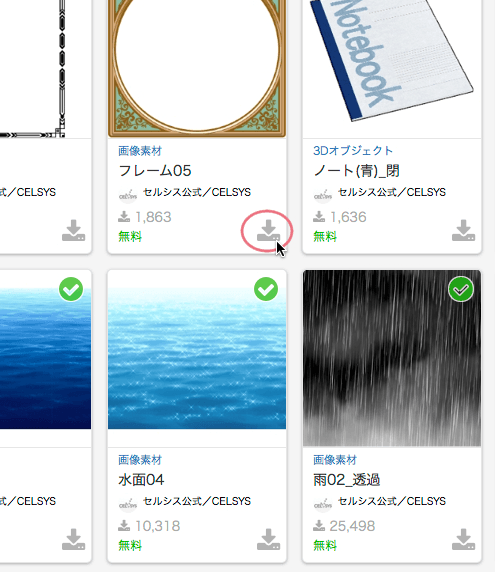Download the フレーム05 material
The width and height of the screenshot is (495, 572).
(x=268, y=231)
